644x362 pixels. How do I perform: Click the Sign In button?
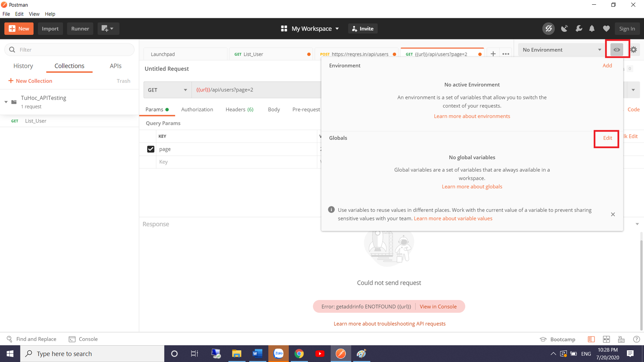(x=627, y=28)
